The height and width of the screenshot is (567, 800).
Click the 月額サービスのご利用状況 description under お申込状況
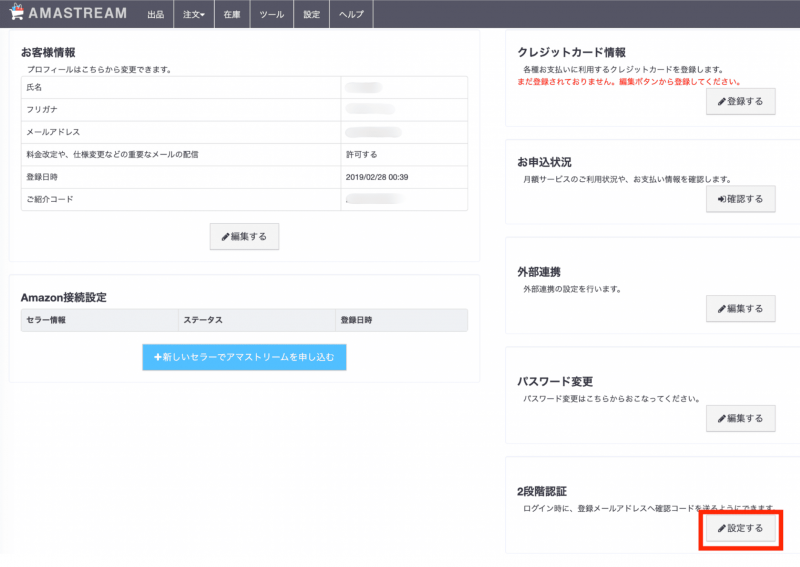628,179
